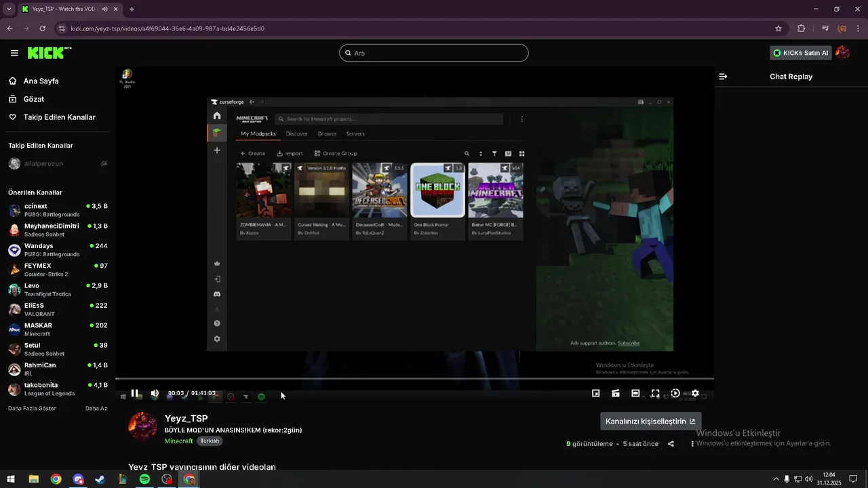Focus the Ara search field
Image resolution: width=868 pixels, height=488 pixels.
(434, 53)
